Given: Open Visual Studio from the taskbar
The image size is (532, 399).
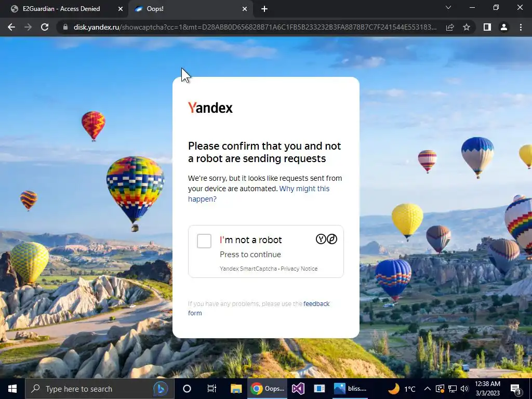Looking at the screenshot, I should 298,389.
